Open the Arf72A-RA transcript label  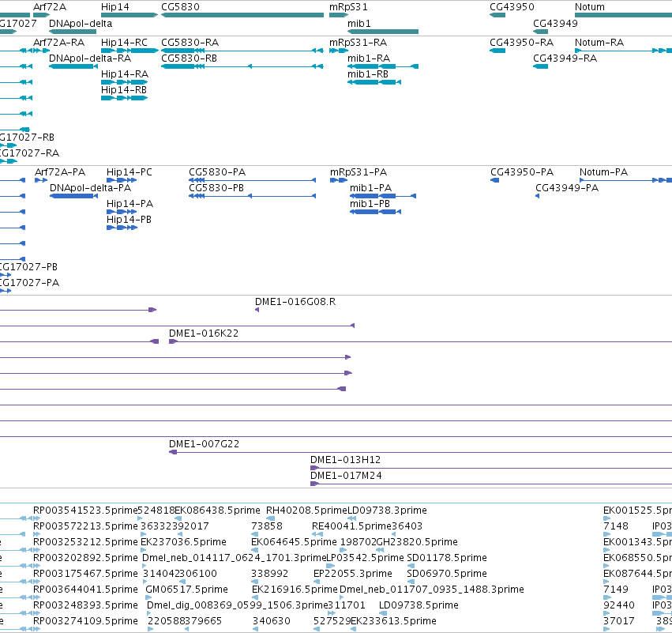[x=58, y=43]
